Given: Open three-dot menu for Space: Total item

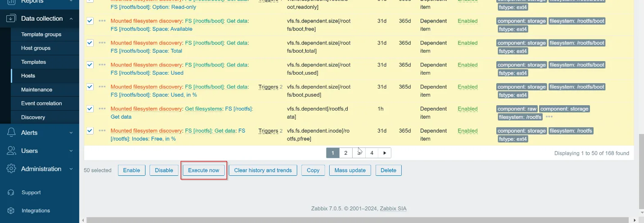Looking at the screenshot, I should point(102,43).
